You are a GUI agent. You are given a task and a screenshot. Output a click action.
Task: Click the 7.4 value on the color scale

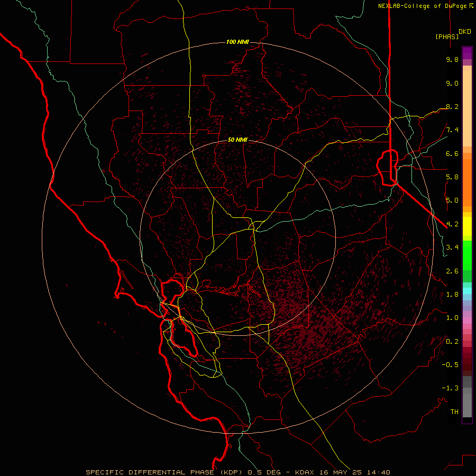(452, 130)
